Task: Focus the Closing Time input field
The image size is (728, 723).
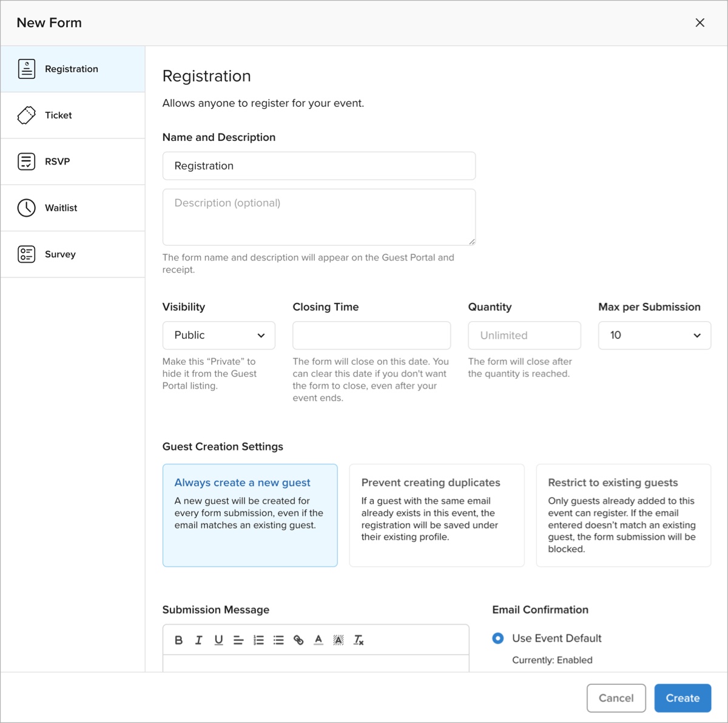Action: (x=371, y=335)
